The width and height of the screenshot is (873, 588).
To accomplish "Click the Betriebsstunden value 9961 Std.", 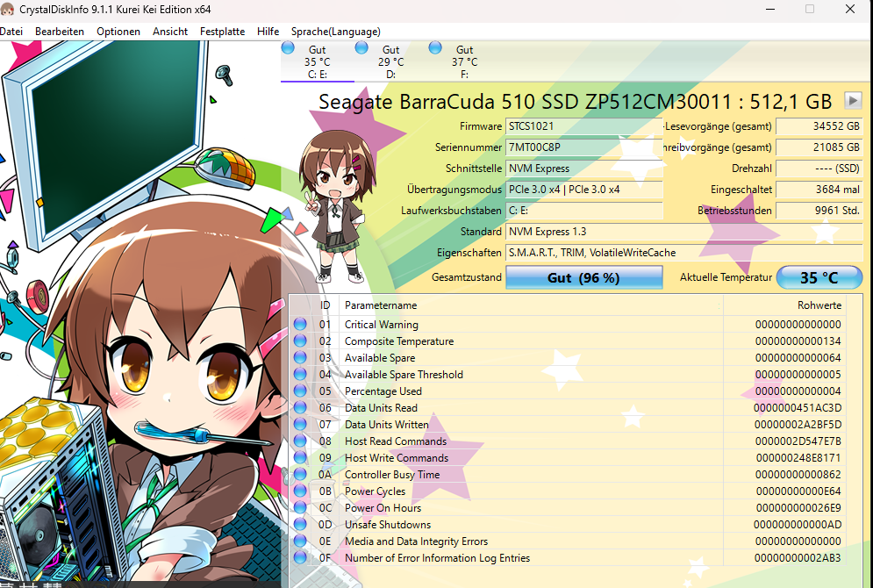I will pos(819,211).
